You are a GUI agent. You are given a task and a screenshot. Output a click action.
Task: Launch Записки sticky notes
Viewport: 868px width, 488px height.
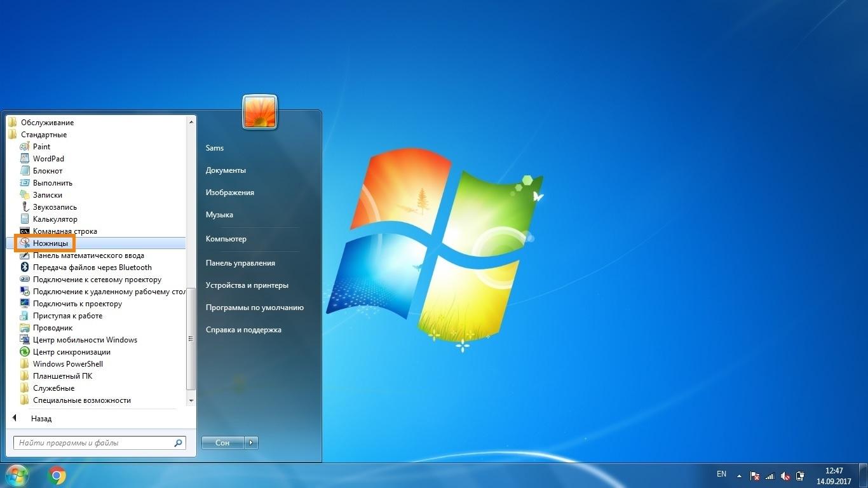pos(47,195)
